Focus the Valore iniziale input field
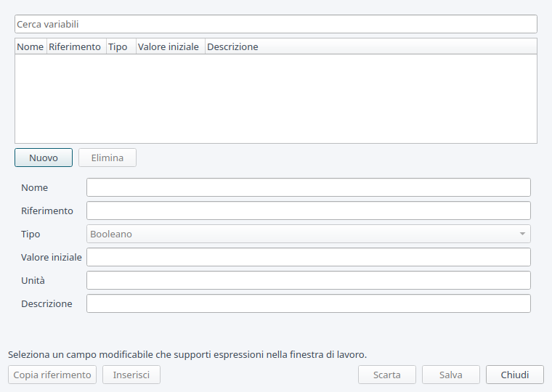Image resolution: width=552 pixels, height=392 pixels. pyautogui.click(x=309, y=257)
